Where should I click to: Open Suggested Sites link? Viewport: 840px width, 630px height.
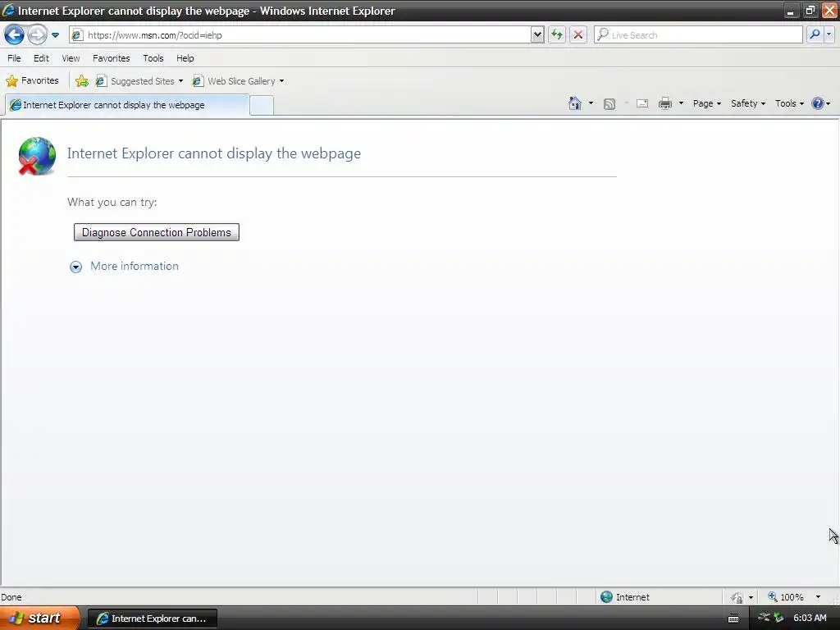click(x=139, y=81)
